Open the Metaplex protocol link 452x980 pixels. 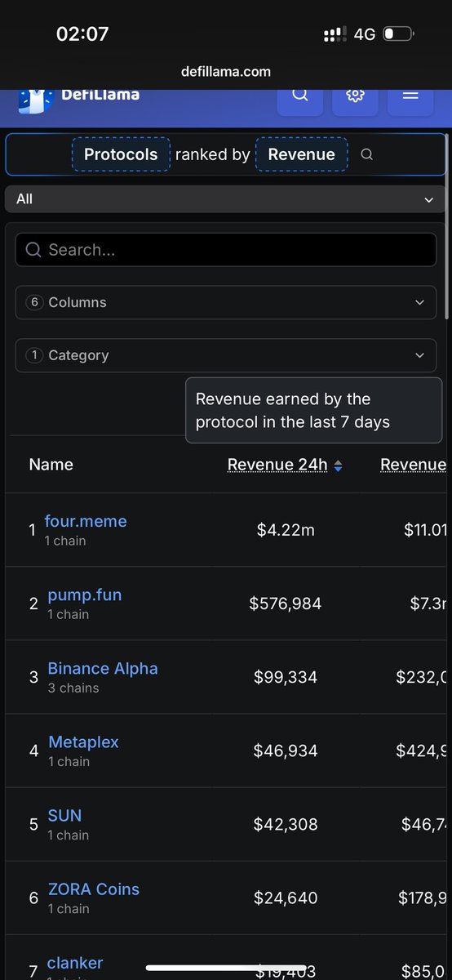click(83, 742)
